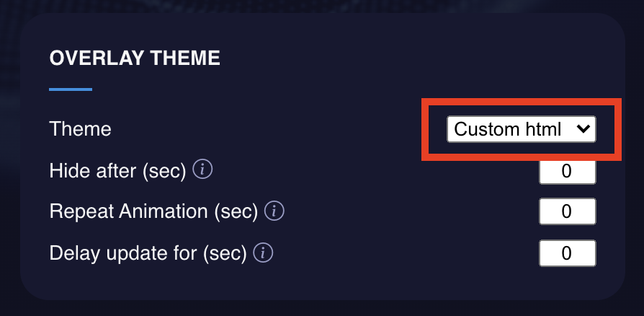Image resolution: width=644 pixels, height=316 pixels.
Task: Open help circle icon on Delay update row
Action: coord(263,253)
